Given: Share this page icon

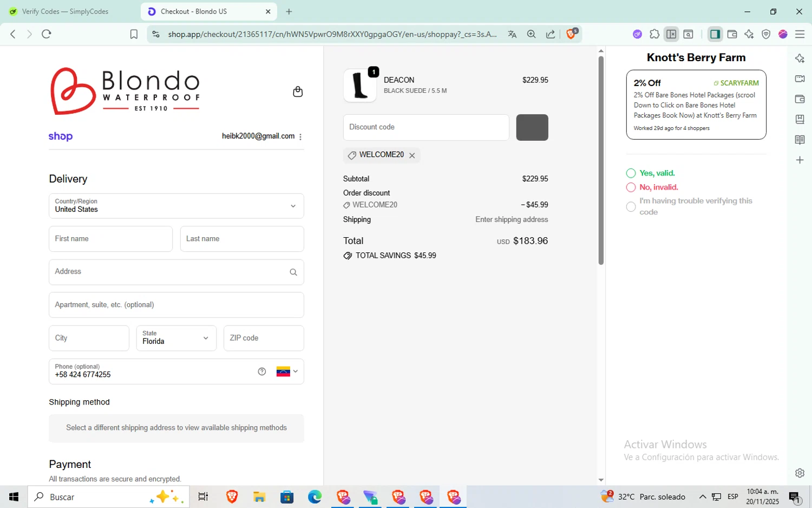Looking at the screenshot, I should [x=551, y=34].
